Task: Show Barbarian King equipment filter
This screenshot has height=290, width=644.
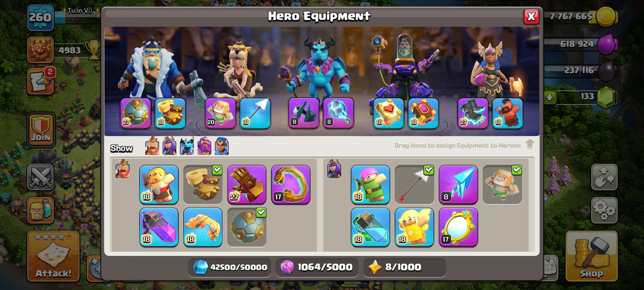Action: 152,146
